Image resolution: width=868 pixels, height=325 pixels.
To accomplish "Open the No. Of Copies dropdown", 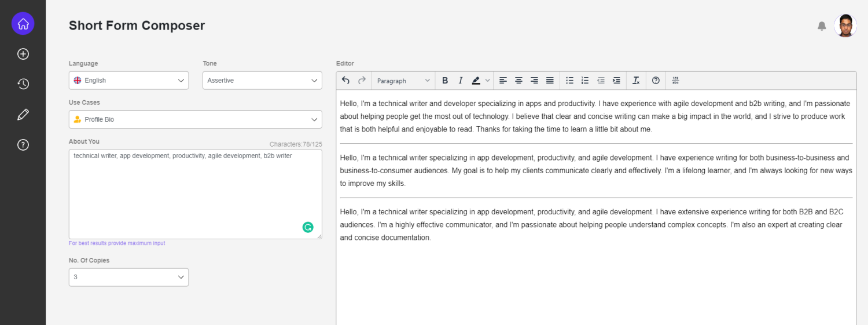I will [128, 277].
